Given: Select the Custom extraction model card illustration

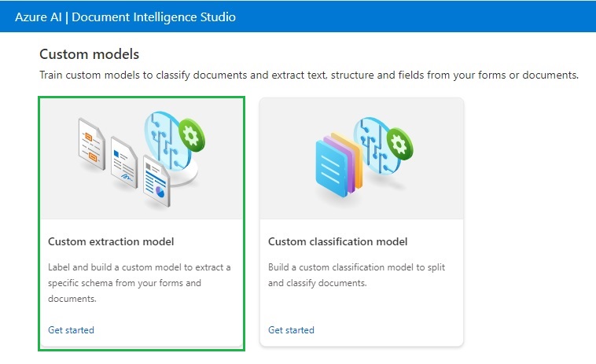Looking at the screenshot, I should point(142,159).
